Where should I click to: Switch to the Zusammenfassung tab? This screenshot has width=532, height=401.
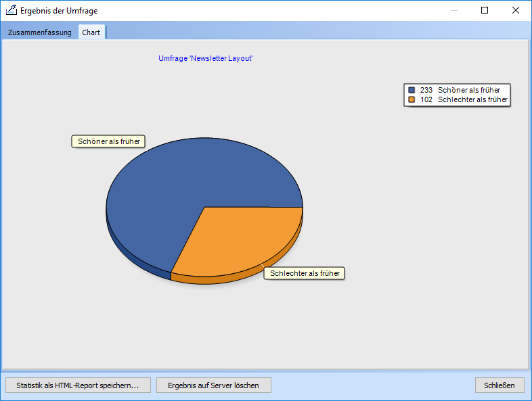(40, 32)
